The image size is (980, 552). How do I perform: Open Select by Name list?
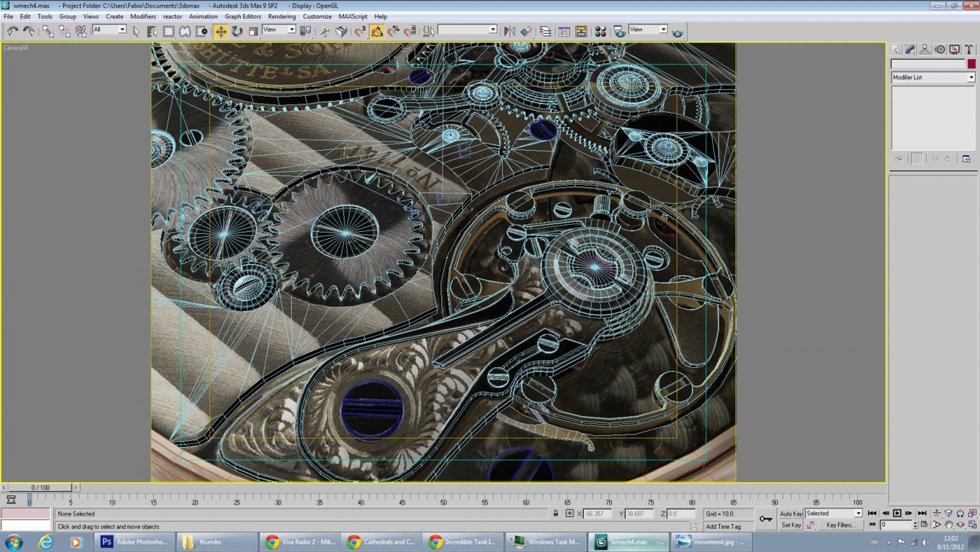[152, 32]
